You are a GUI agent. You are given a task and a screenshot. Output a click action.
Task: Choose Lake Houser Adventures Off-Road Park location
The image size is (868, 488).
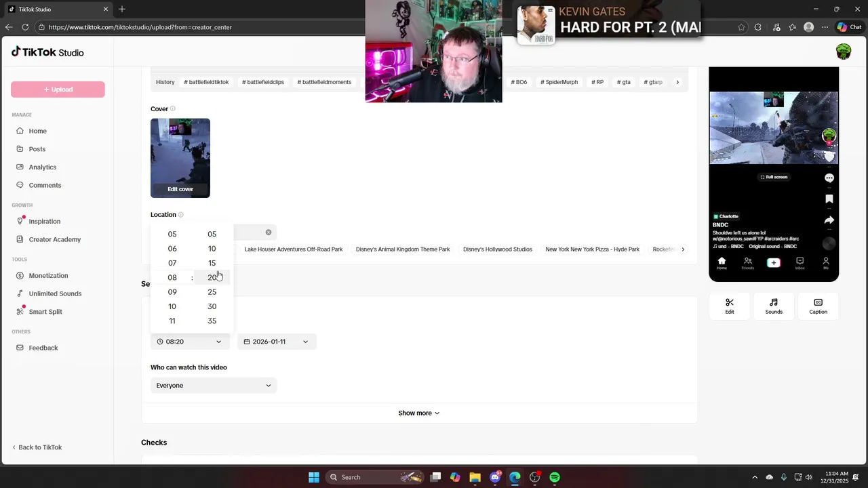click(294, 249)
